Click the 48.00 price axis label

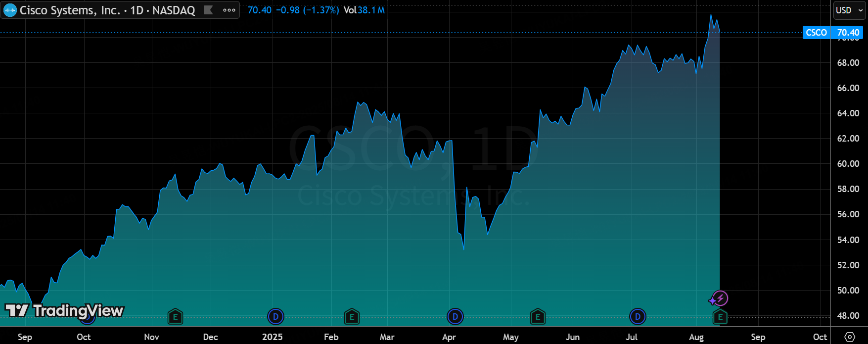pyautogui.click(x=848, y=316)
